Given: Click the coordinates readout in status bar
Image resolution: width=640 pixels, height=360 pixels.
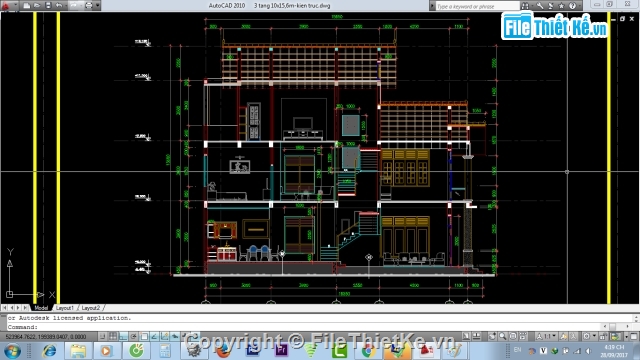Looking at the screenshot, I should pos(46,337).
